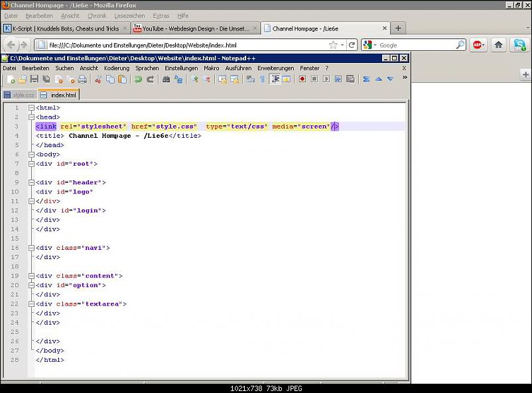Click the blue down arrow toolbar icon

[x=391, y=79]
